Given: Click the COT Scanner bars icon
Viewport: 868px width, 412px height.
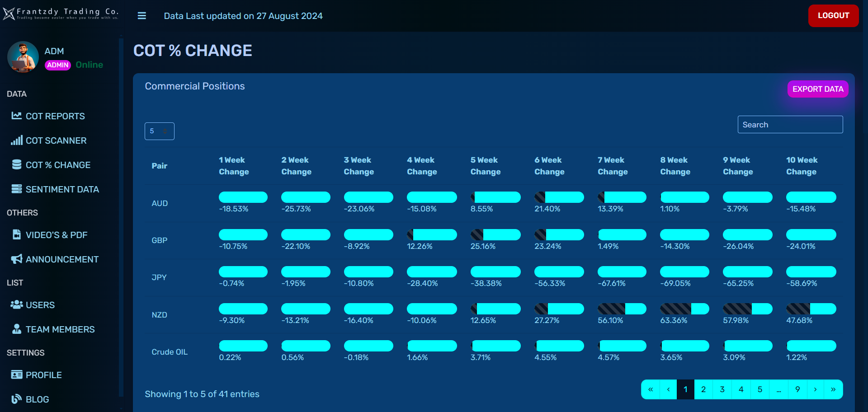Looking at the screenshot, I should pyautogui.click(x=17, y=140).
